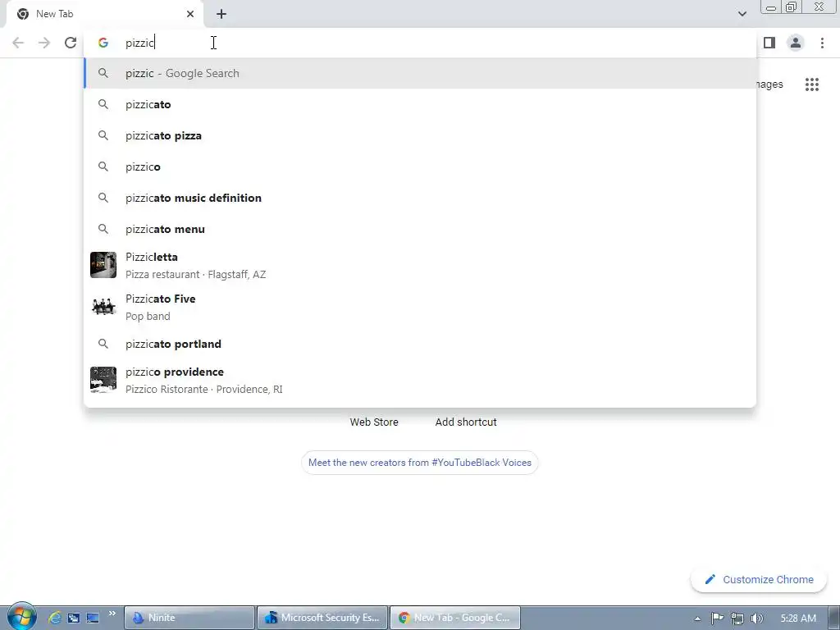Screen dimensions: 840x630
Task: Select 'pizzicato pizza' suggestion
Action: (x=421, y=135)
